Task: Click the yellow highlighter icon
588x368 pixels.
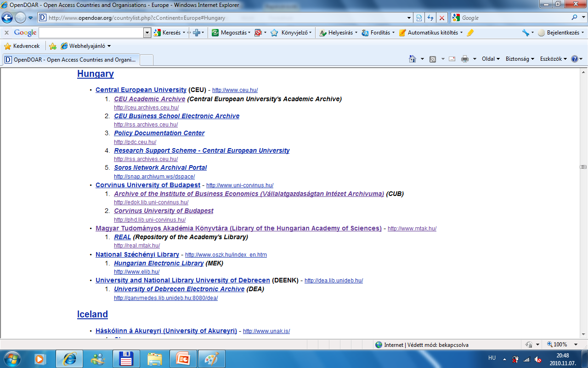Action: click(x=469, y=33)
